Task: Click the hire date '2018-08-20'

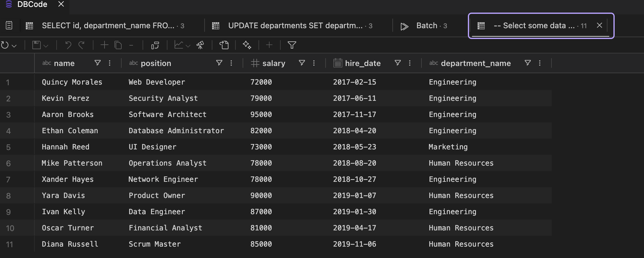Action: pos(355,163)
